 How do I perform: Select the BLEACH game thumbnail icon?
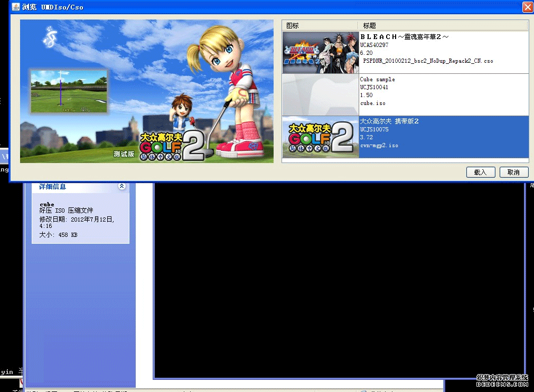pos(320,53)
